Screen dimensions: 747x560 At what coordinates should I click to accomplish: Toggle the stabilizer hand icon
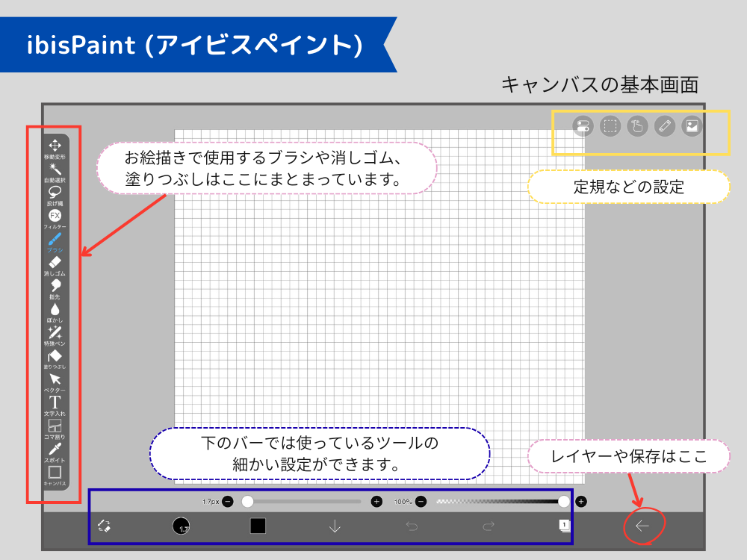click(x=637, y=126)
